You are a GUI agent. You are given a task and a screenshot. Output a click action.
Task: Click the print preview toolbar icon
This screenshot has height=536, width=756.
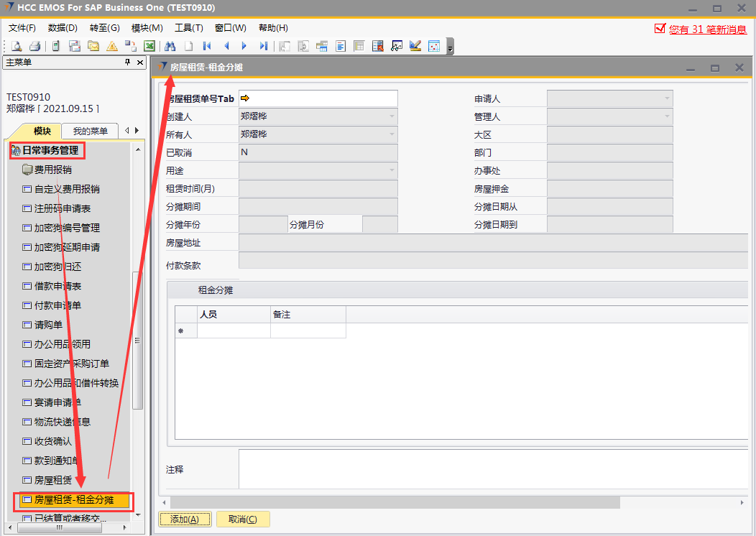point(16,46)
